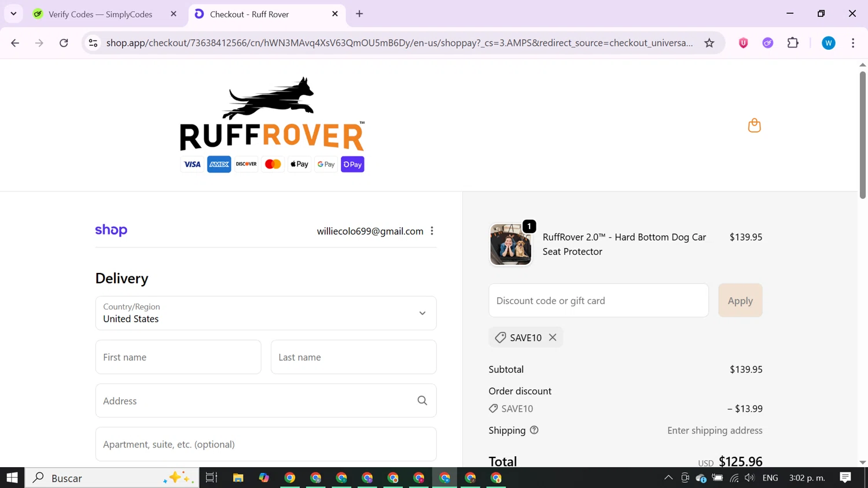The image size is (868, 488).
Task: Open a new browser tab
Action: [x=359, y=14]
